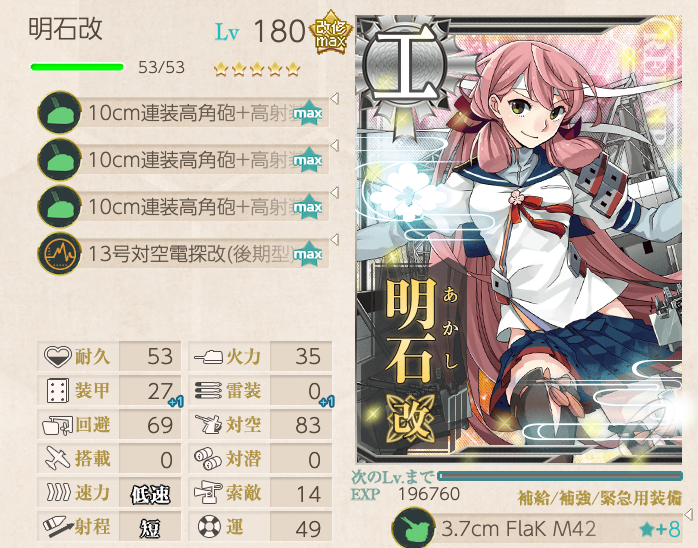The image size is (698, 548).
Task: Click the lifebuoy luck icon beside 運
Action: pyautogui.click(x=209, y=527)
